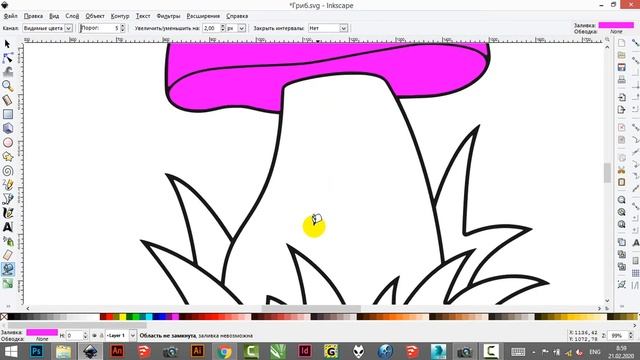640x360 pixels.
Task: Toggle current layer lock
Action: tap(101, 336)
